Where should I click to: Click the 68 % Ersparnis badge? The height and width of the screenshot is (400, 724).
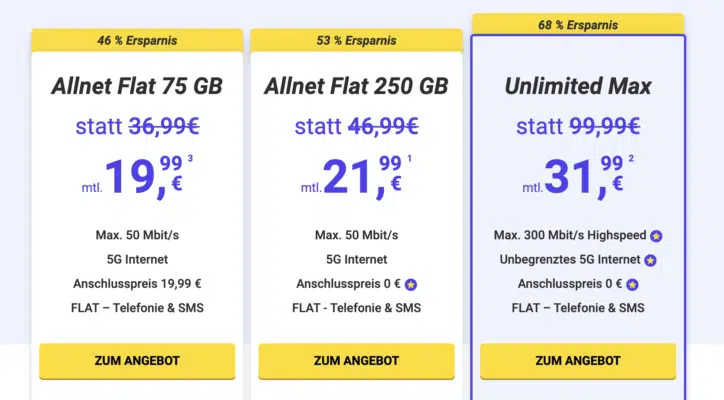(x=578, y=24)
